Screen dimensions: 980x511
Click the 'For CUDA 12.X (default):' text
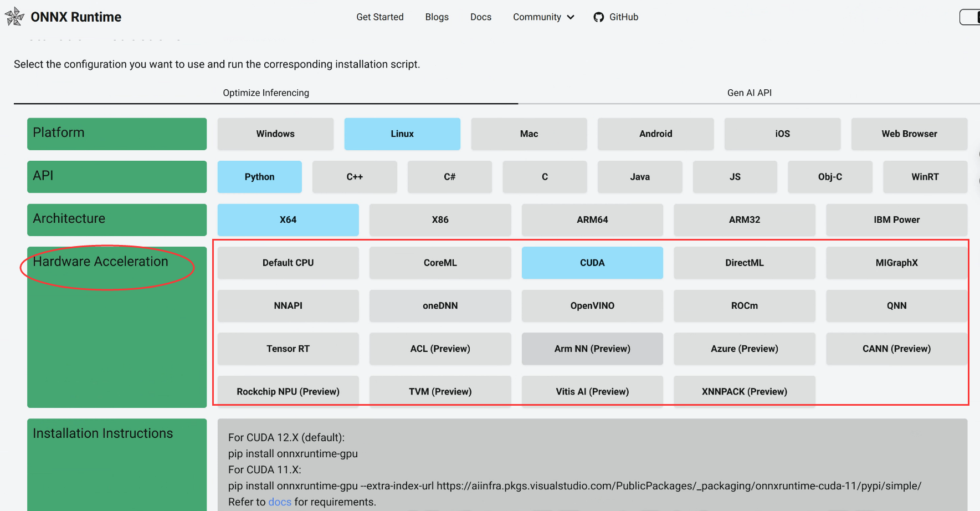pos(286,437)
